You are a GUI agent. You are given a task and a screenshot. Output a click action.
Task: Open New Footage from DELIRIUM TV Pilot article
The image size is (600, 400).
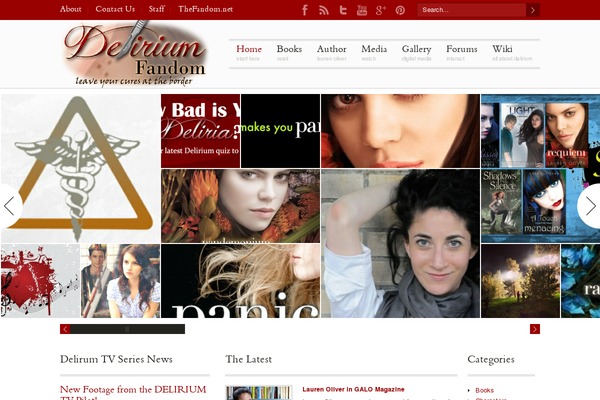[x=133, y=392]
